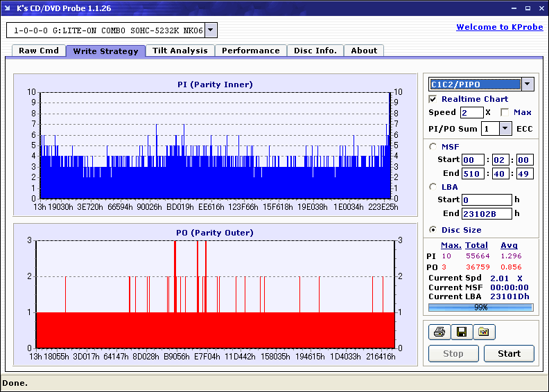Choose the Disc Size radio option
This screenshot has height=392, width=549.
pyautogui.click(x=433, y=230)
